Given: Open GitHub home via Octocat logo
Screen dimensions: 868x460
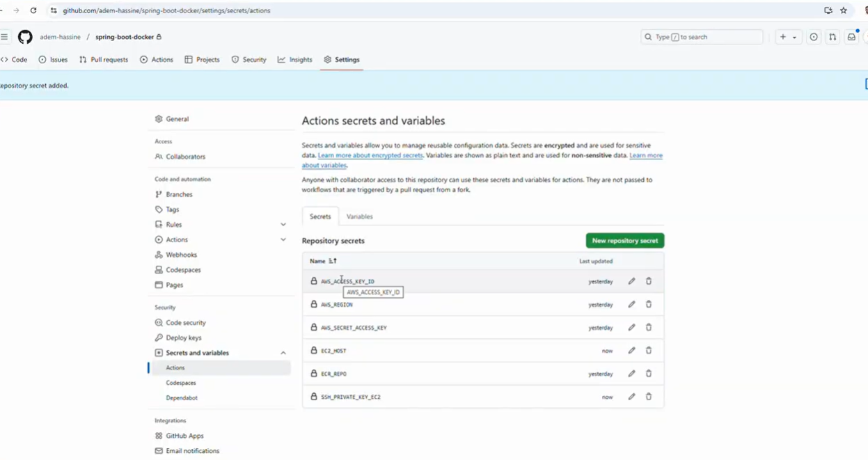Looking at the screenshot, I should pos(25,37).
